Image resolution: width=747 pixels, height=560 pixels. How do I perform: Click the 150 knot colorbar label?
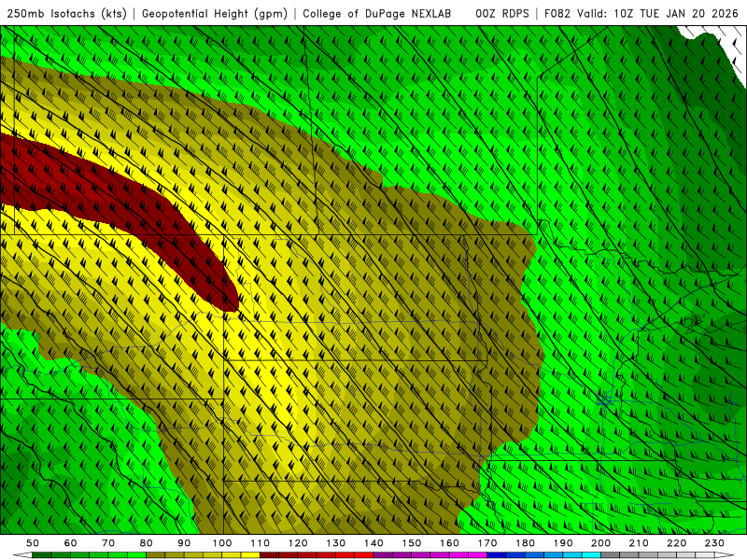pos(411,543)
